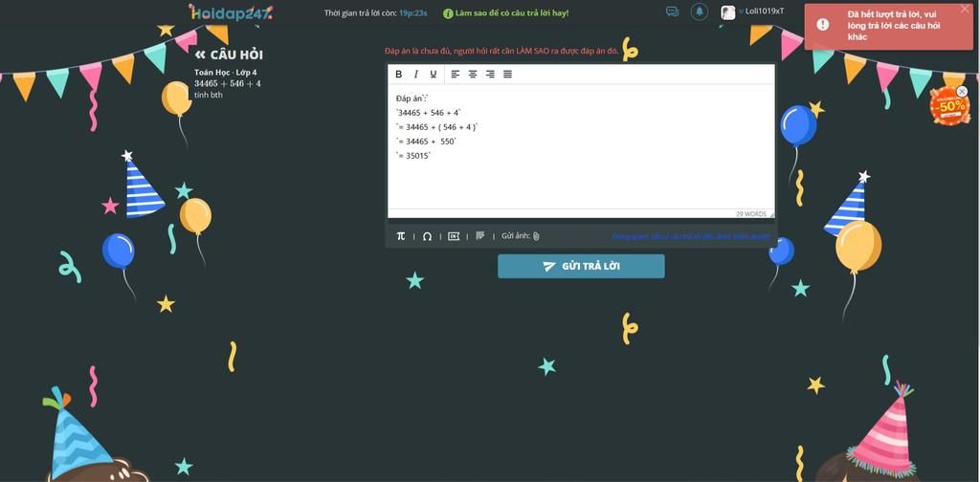Attach an image with the paperclip icon
This screenshot has height=482, width=980.
[536, 236]
